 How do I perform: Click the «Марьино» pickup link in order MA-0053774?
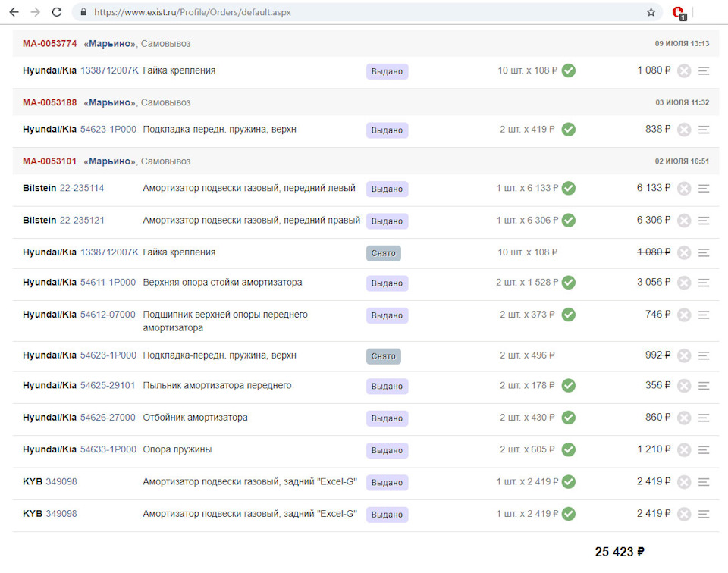110,44
